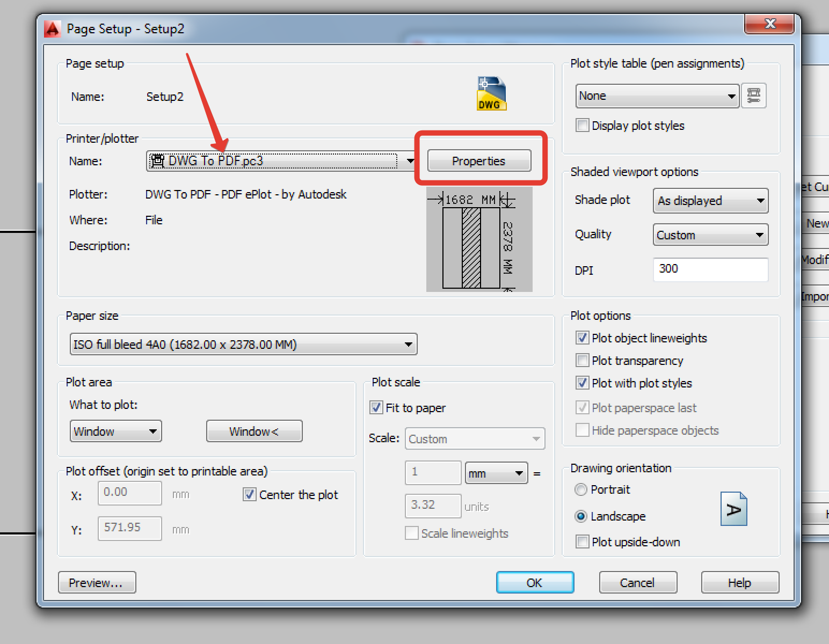This screenshot has width=829, height=644.
Task: Open the plot style table dropdown showing None
Action: tap(657, 96)
